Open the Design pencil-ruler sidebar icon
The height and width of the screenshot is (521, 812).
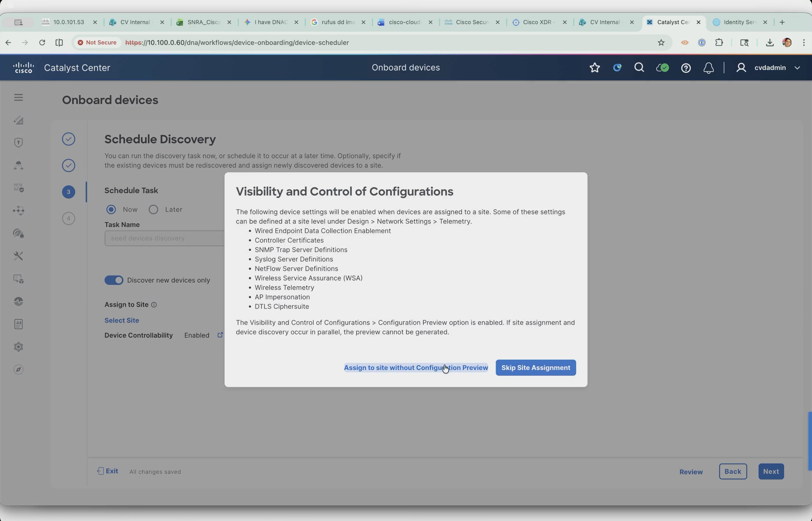[x=19, y=120]
